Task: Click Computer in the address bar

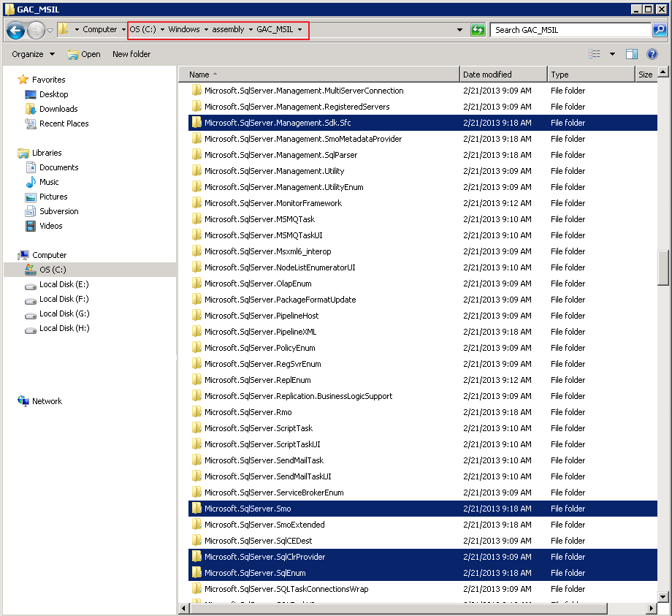Action: click(99, 29)
